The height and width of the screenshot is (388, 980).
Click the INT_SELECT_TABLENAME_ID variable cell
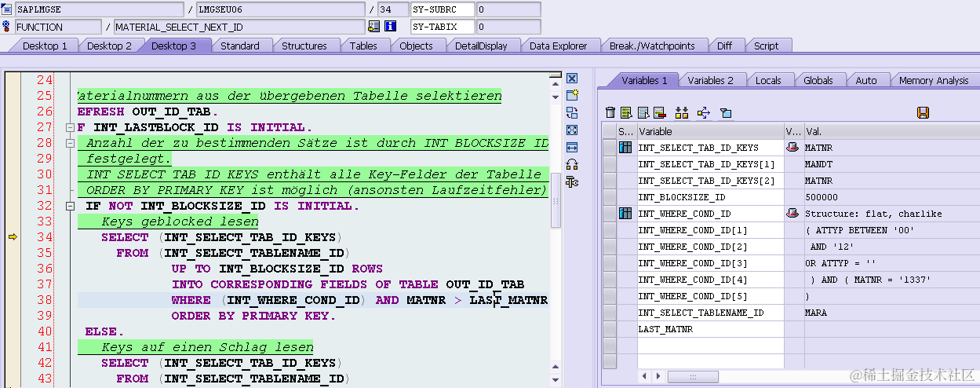[x=710, y=313]
